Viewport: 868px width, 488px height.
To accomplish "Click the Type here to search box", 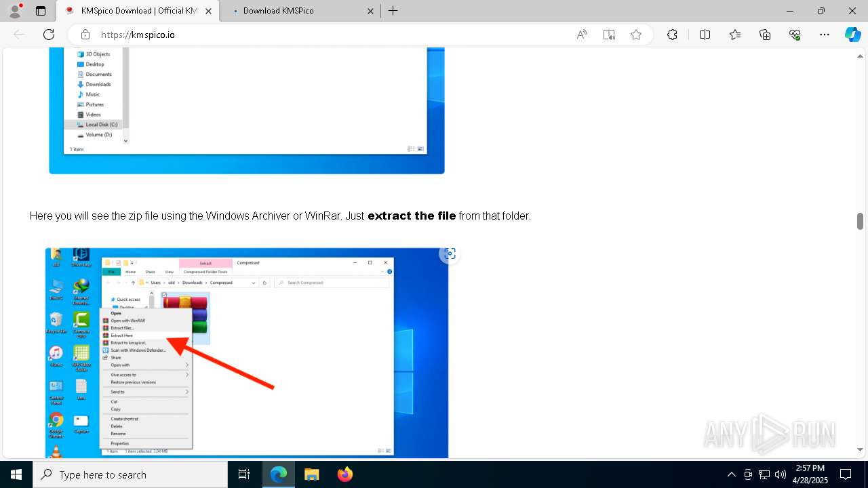I will point(130,474).
